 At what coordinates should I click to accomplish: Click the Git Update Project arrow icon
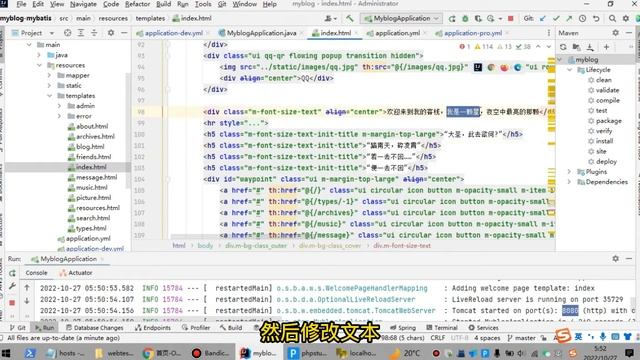click(x=543, y=18)
